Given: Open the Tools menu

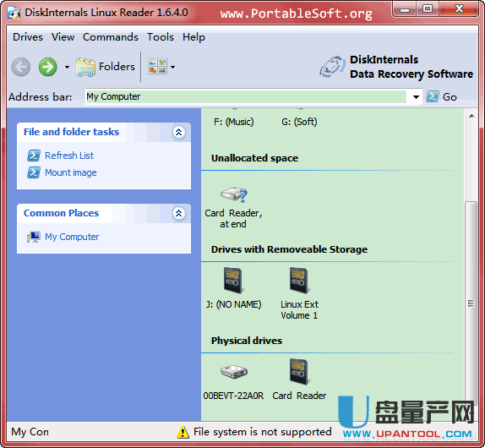Looking at the screenshot, I should 161,37.
